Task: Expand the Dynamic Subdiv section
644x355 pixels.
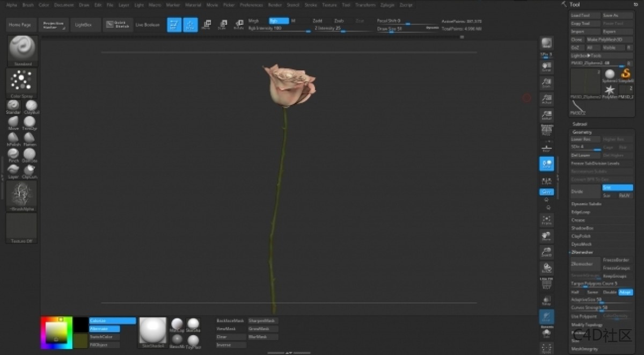Action: 586,204
